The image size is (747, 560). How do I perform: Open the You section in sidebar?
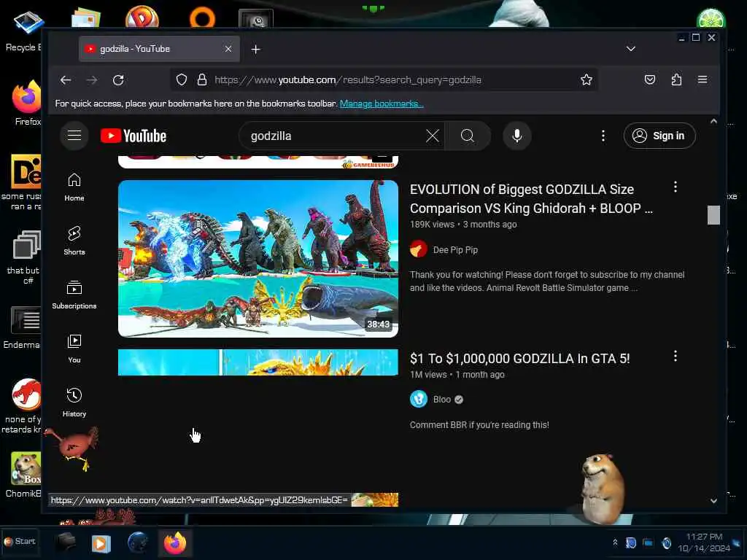point(74,349)
